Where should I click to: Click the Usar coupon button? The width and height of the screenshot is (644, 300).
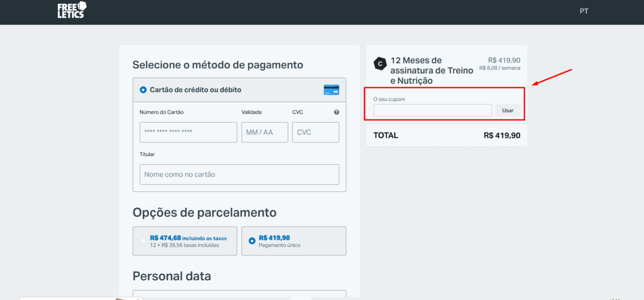click(x=508, y=110)
